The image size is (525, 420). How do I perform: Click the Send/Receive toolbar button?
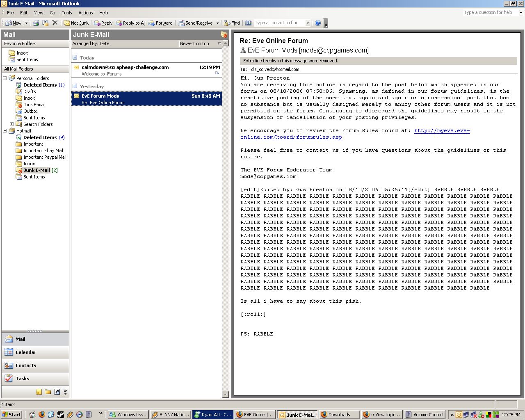click(x=195, y=23)
